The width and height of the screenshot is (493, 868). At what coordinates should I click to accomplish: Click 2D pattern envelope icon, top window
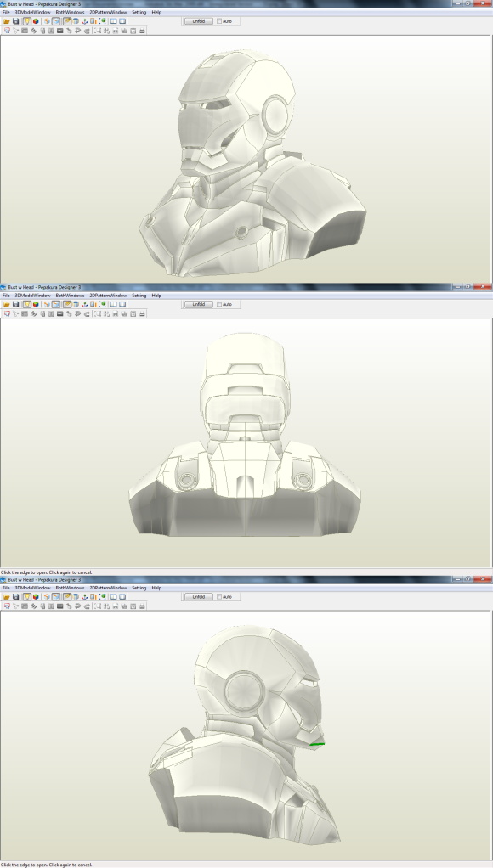pos(56,21)
